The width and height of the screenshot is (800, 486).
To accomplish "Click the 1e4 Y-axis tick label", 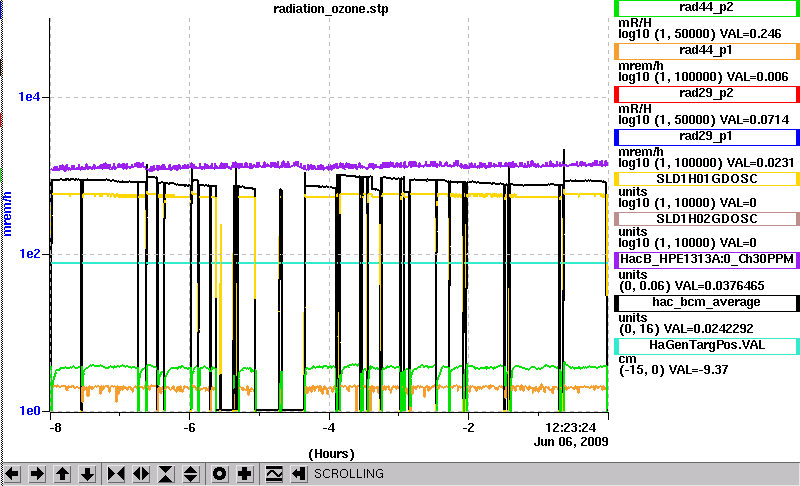I will (x=29, y=96).
